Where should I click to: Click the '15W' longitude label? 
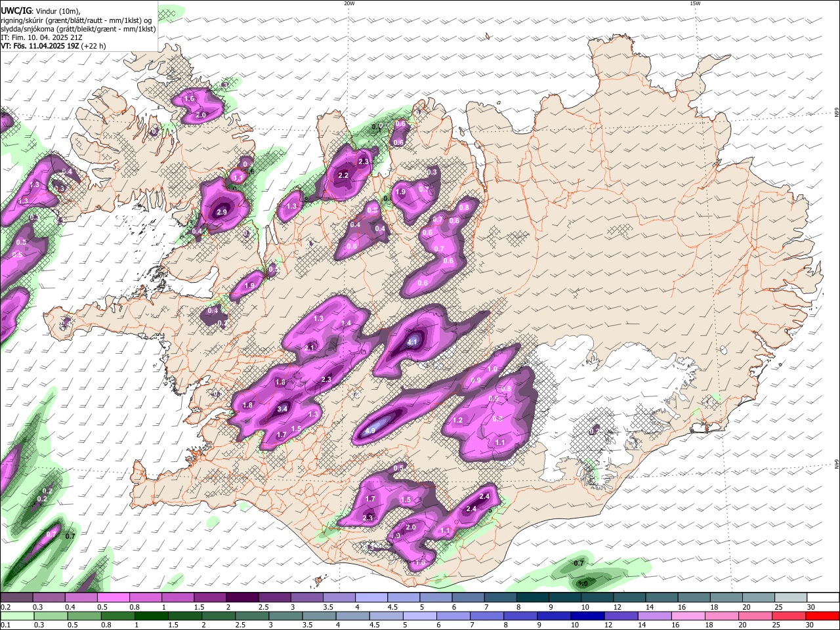[695, 3]
